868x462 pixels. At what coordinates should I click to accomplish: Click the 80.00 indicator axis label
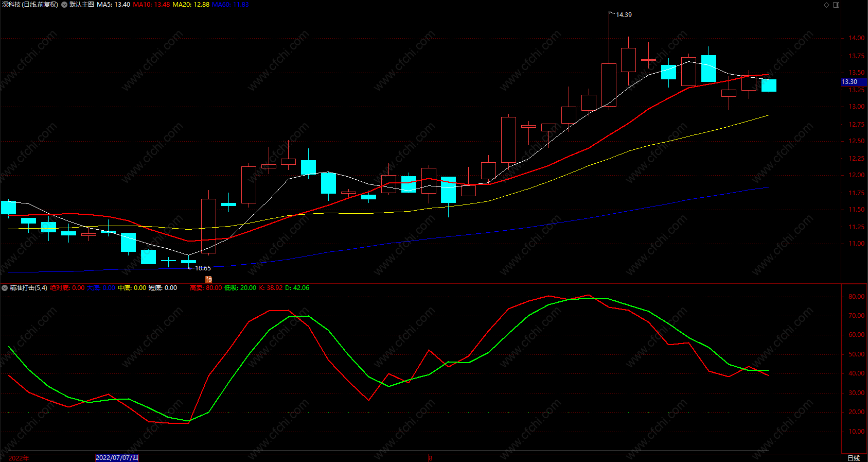coord(857,297)
